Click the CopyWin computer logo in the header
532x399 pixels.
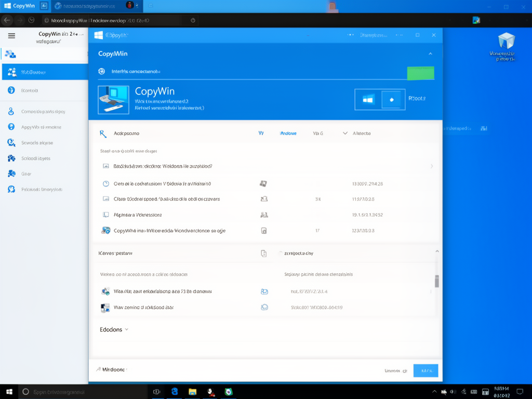[113, 99]
